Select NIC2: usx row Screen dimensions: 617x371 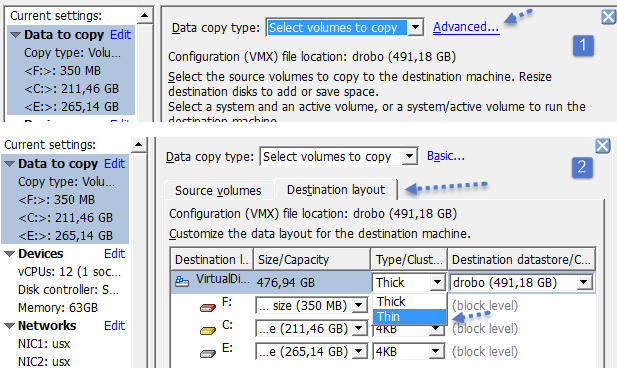[44, 362]
